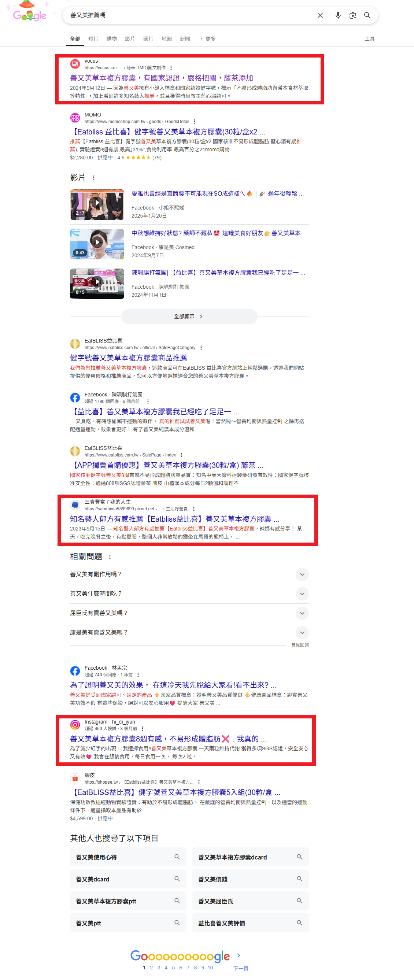Viewport: 414px width, 980px height.
Task: Open the 更多 search menu
Action: click(x=208, y=39)
